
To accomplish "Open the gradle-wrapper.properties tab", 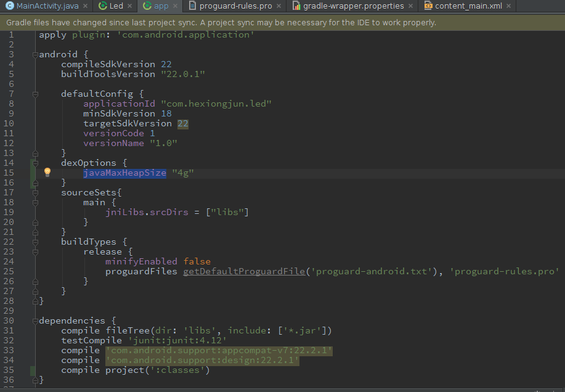I will point(353,6).
